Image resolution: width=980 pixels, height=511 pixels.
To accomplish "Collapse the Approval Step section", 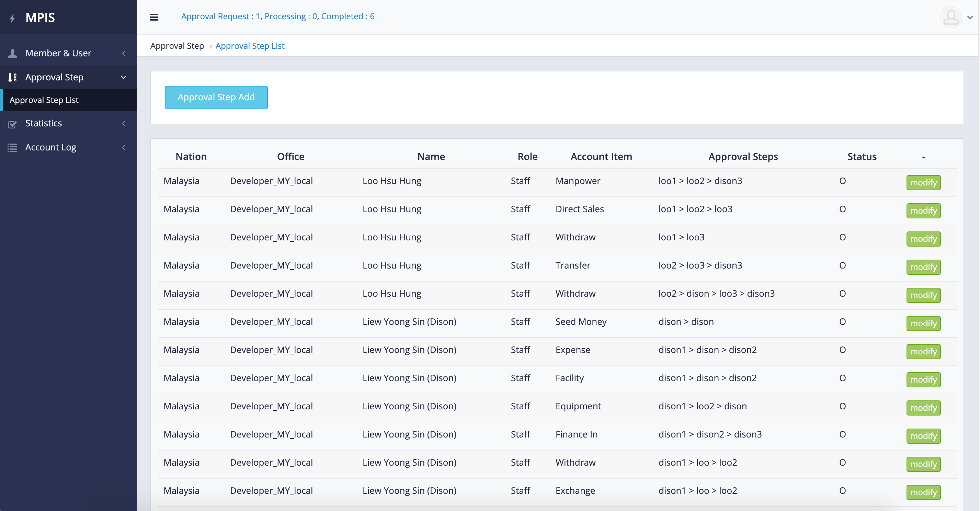I will (123, 77).
